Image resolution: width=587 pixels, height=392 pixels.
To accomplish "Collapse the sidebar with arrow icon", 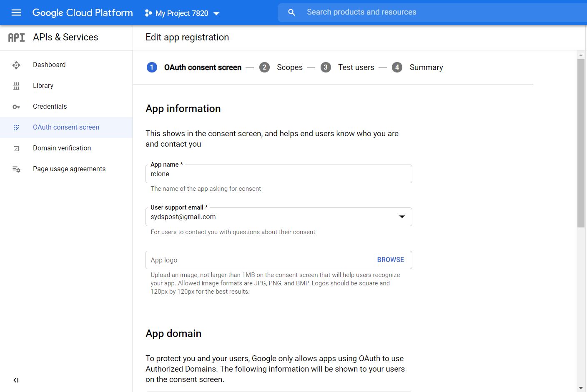I will point(16,380).
